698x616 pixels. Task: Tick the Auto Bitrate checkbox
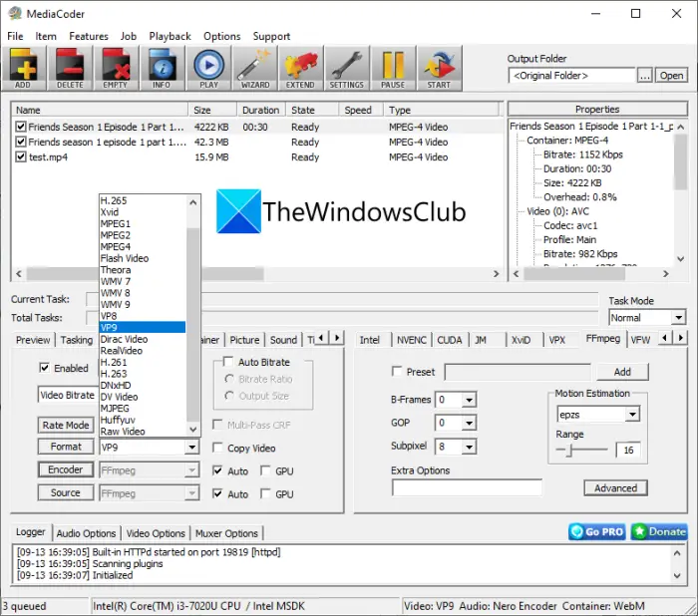point(228,362)
